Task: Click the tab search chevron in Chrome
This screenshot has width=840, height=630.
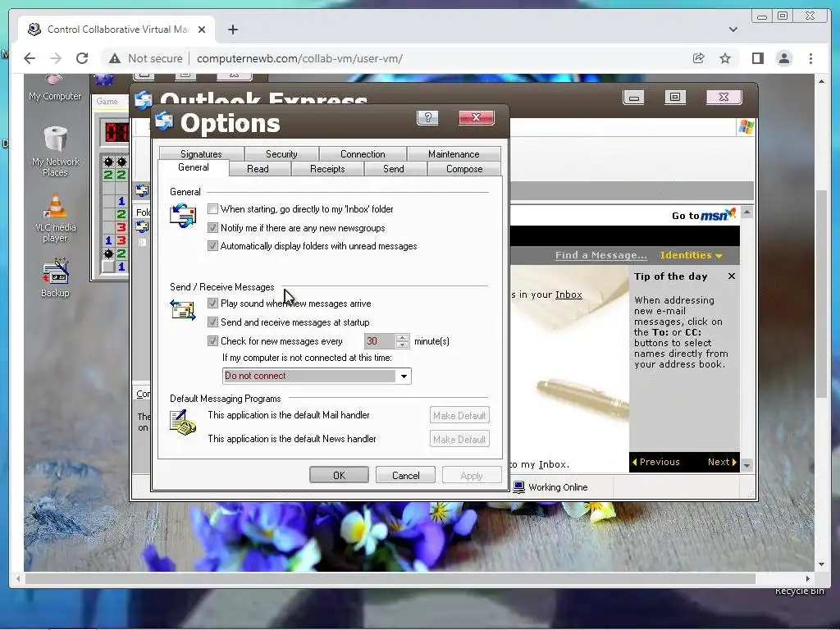Action: [x=733, y=30]
